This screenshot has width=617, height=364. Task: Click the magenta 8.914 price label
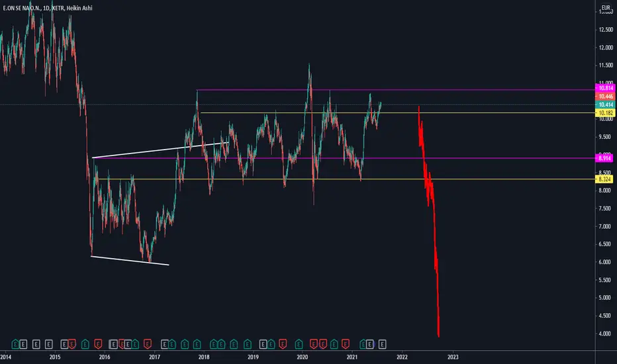(604, 158)
